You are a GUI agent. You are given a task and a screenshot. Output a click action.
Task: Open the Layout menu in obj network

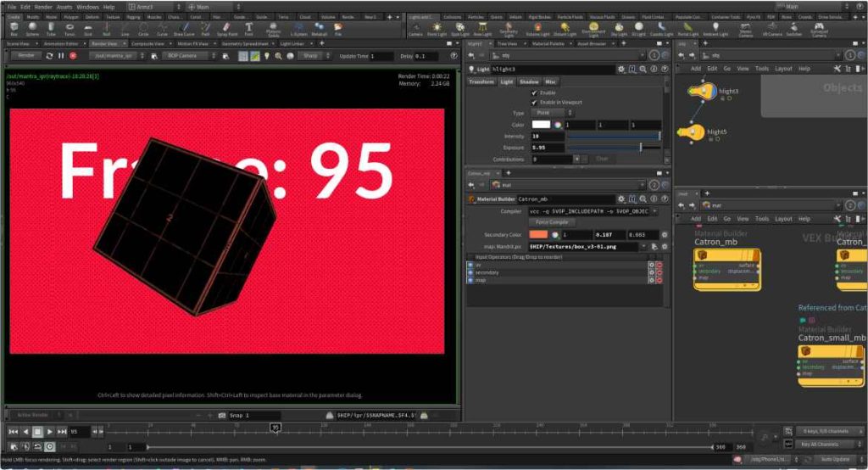[x=783, y=69]
